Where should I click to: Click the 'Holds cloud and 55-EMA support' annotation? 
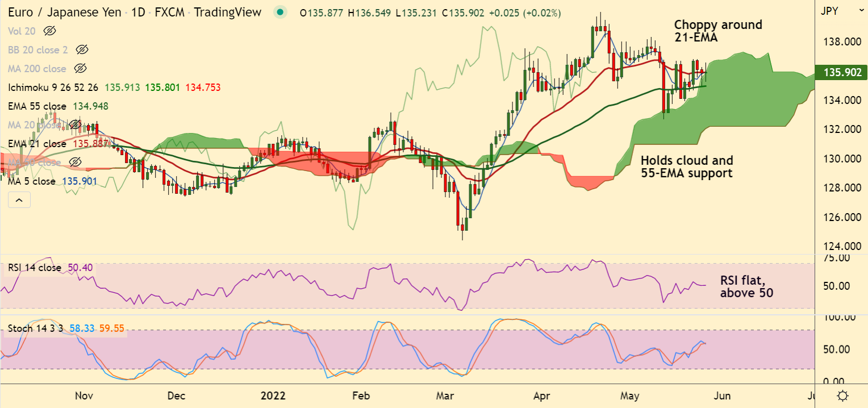point(687,166)
